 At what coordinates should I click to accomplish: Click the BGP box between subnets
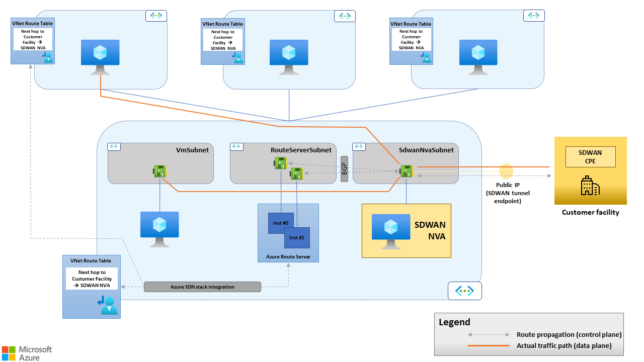345,168
